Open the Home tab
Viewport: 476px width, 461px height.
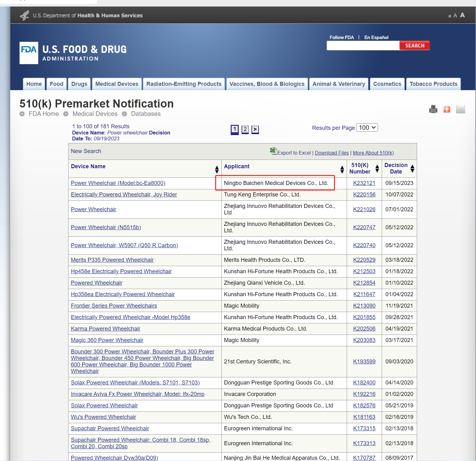[x=34, y=84]
